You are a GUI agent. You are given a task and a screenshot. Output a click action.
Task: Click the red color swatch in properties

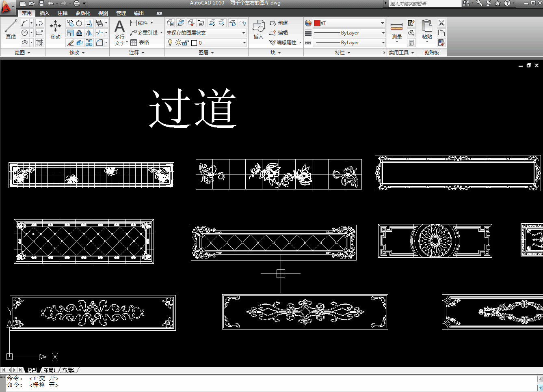pos(317,23)
